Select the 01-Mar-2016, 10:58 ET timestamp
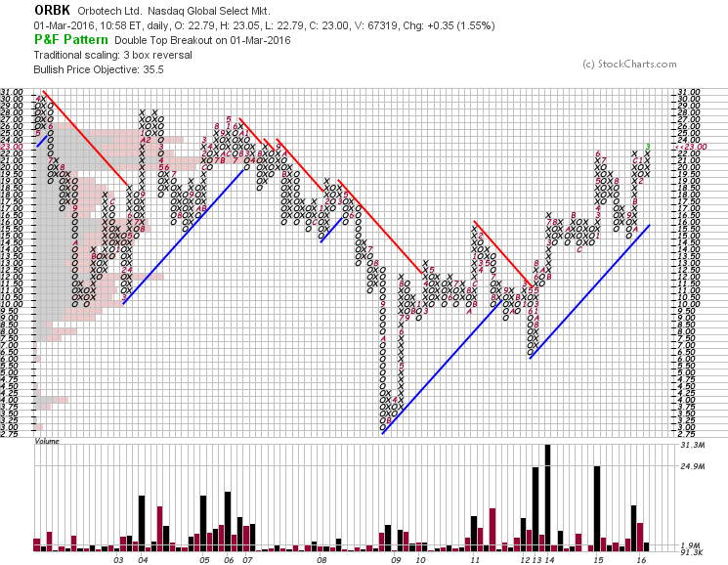Screen dimensions: 728x565 (88, 25)
